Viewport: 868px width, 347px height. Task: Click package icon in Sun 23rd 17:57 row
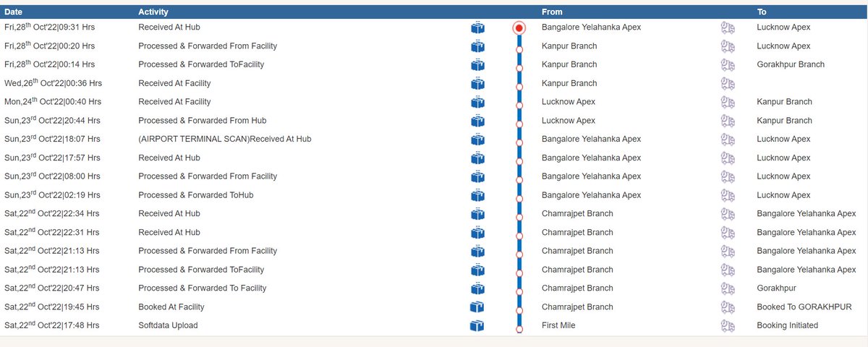point(477,158)
